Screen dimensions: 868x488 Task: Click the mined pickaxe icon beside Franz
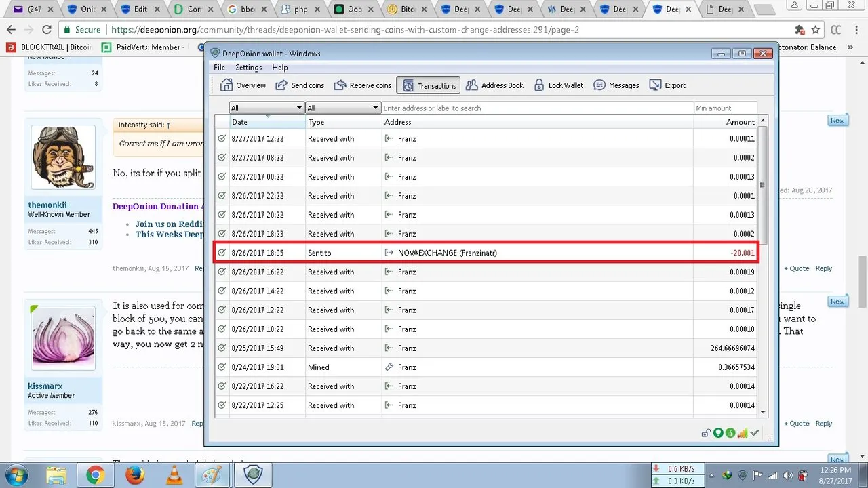click(x=389, y=367)
